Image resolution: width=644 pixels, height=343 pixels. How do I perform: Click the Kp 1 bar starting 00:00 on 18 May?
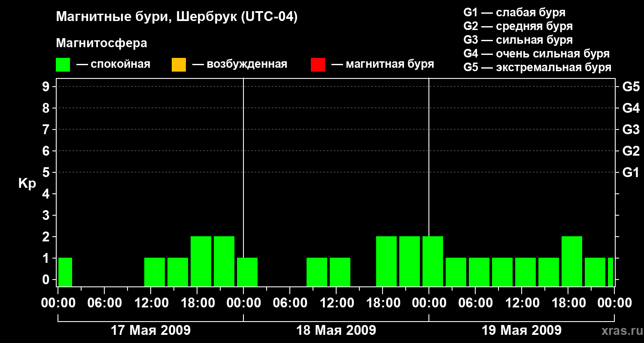coord(247,272)
